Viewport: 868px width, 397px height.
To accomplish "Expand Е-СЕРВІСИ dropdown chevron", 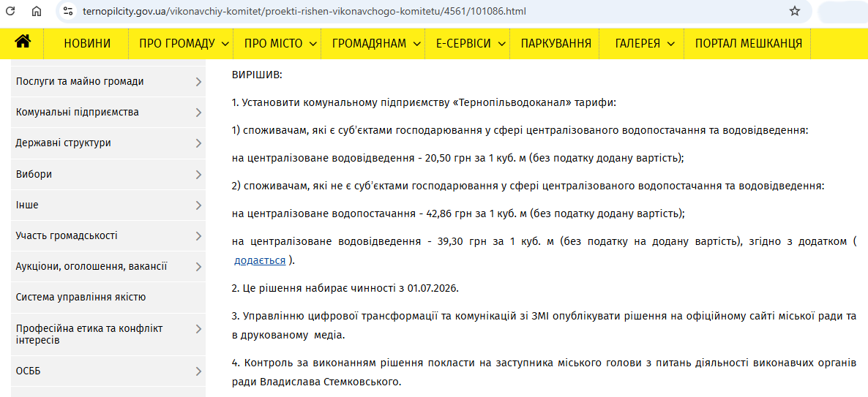I will pyautogui.click(x=501, y=45).
